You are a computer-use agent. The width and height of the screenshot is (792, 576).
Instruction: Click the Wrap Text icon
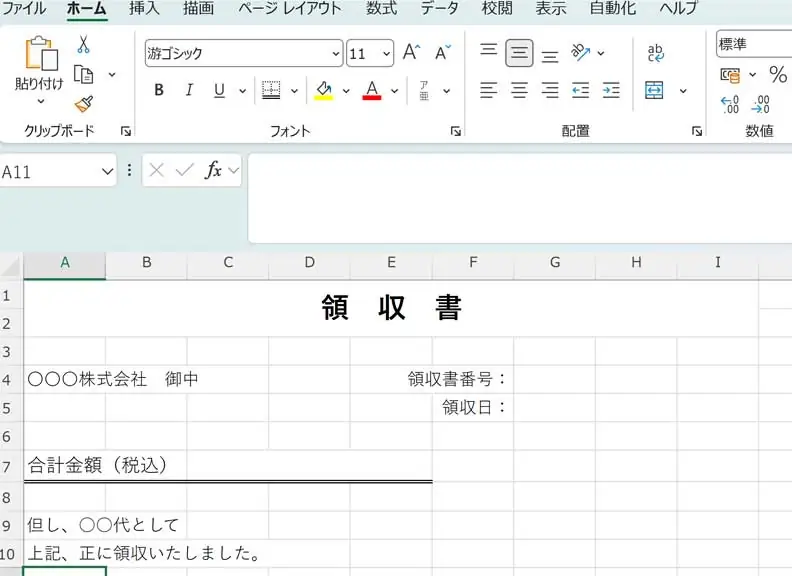655,53
